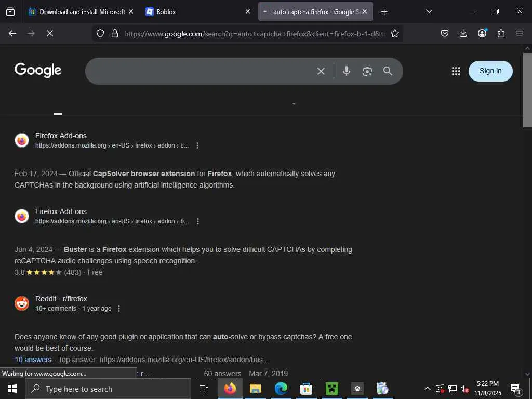Clear the Google search box
The height and width of the screenshot is (399, 532).
click(321, 71)
